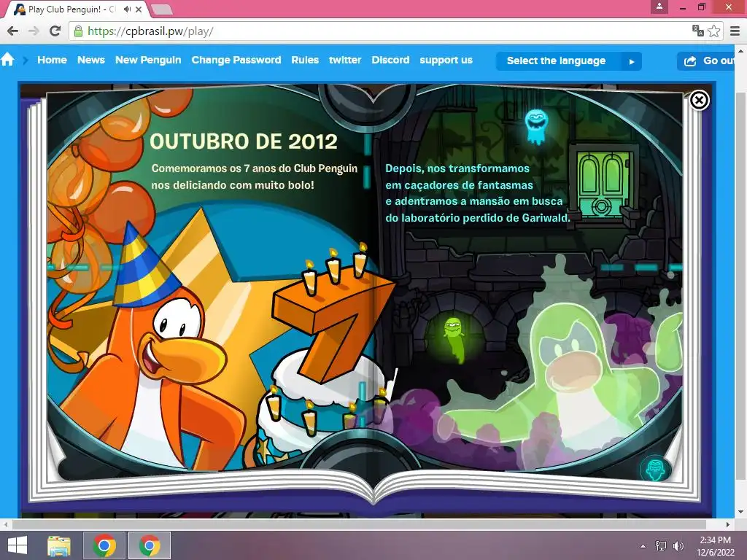Reload the page with the refresh icon
Image resolution: width=747 pixels, height=560 pixels.
click(x=55, y=31)
